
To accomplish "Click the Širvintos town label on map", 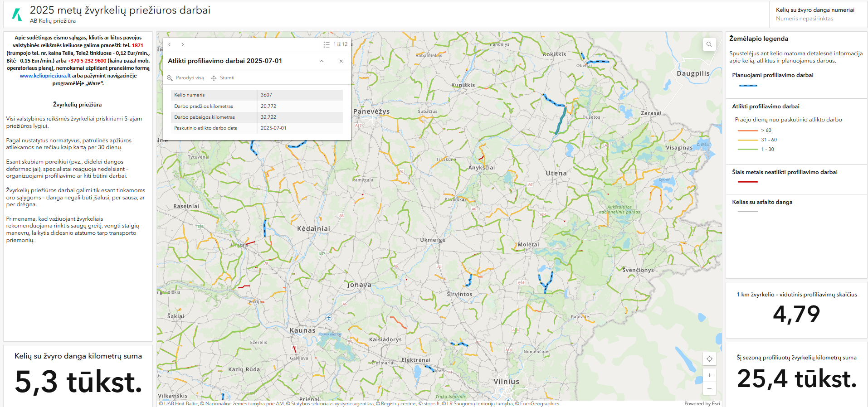I will (459, 294).
